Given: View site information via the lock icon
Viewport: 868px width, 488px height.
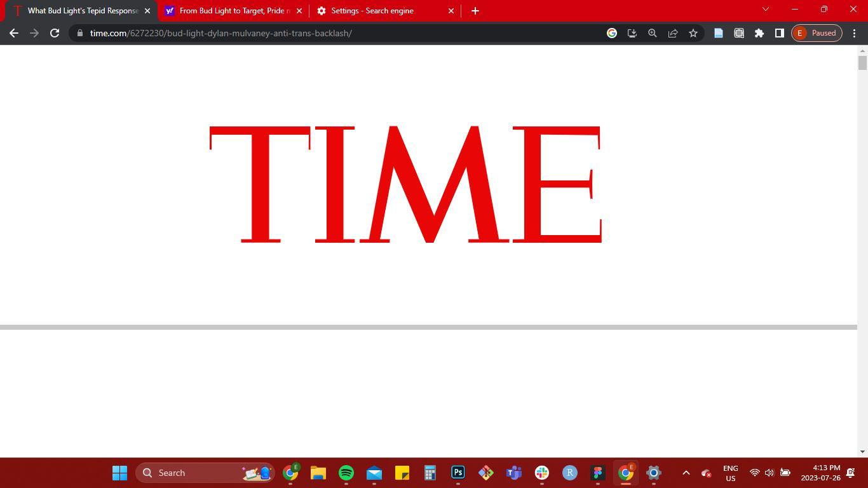Looking at the screenshot, I should click(x=80, y=33).
